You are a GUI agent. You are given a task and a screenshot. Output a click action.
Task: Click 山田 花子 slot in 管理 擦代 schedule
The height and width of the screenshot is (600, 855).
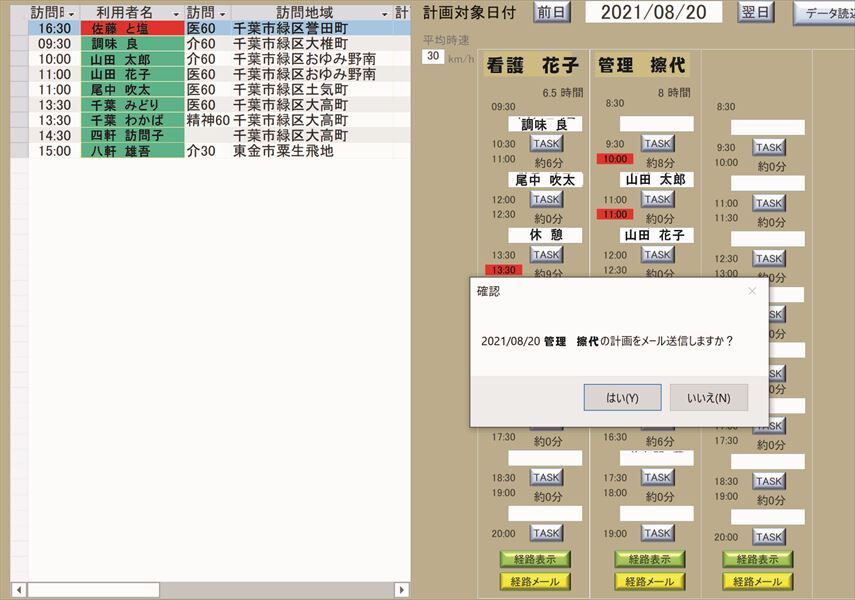[x=656, y=235]
